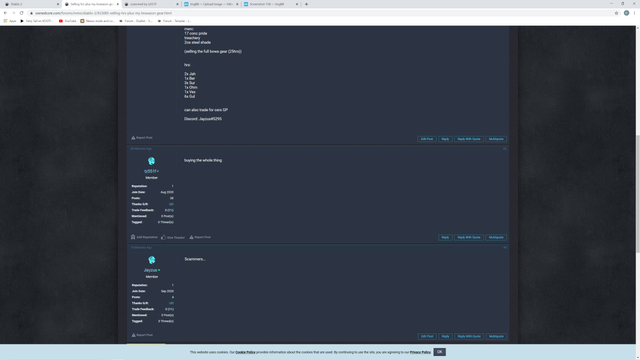The image size is (640, 360).
Task: Click the avatar of the 'buying the whole thing' poster
Action: (x=151, y=161)
